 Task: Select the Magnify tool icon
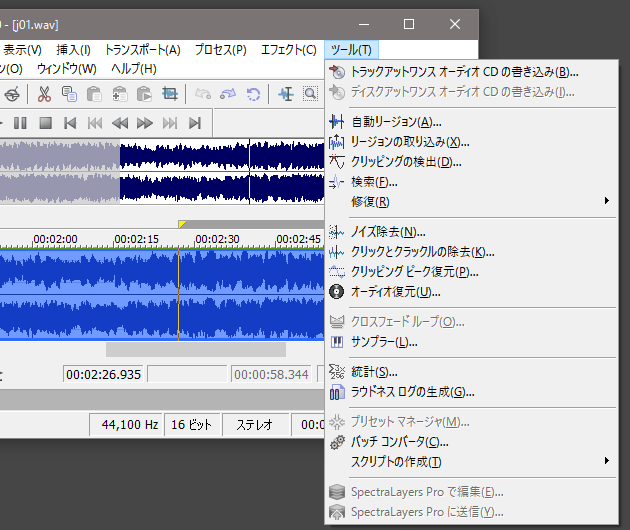pyautogui.click(x=311, y=94)
